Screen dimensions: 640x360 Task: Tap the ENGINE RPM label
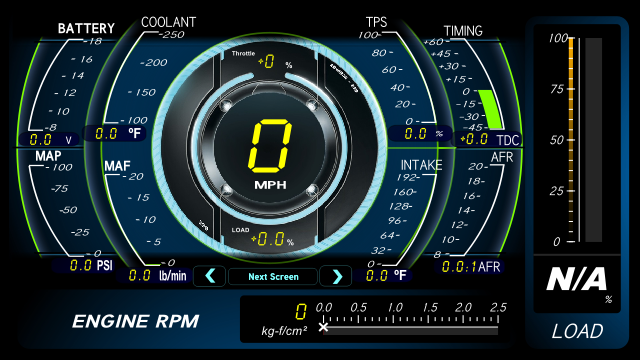136,322
